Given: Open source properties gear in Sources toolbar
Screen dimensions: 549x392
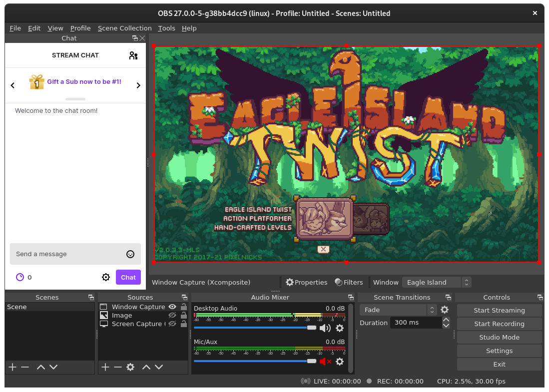Looking at the screenshot, I should tap(130, 367).
